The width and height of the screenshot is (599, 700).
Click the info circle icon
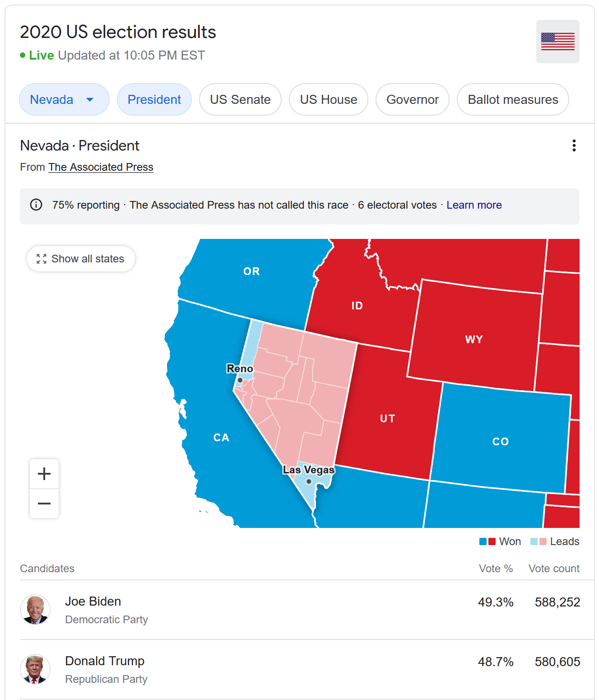[x=36, y=205]
